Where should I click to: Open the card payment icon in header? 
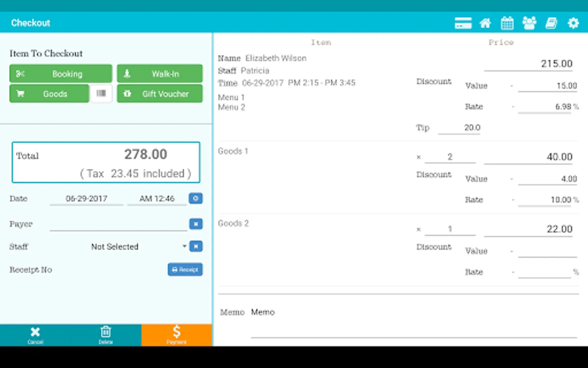463,23
